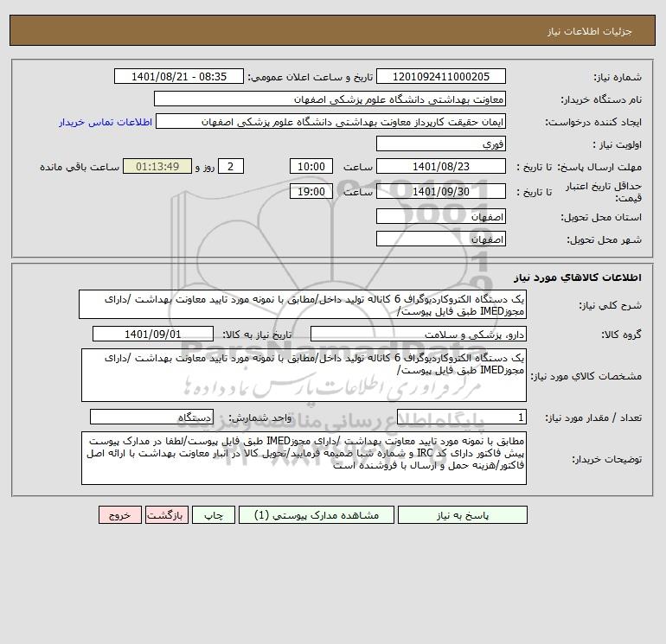
Task: Click the شرح کلی نیاز label
Action: pyautogui.click(x=611, y=306)
